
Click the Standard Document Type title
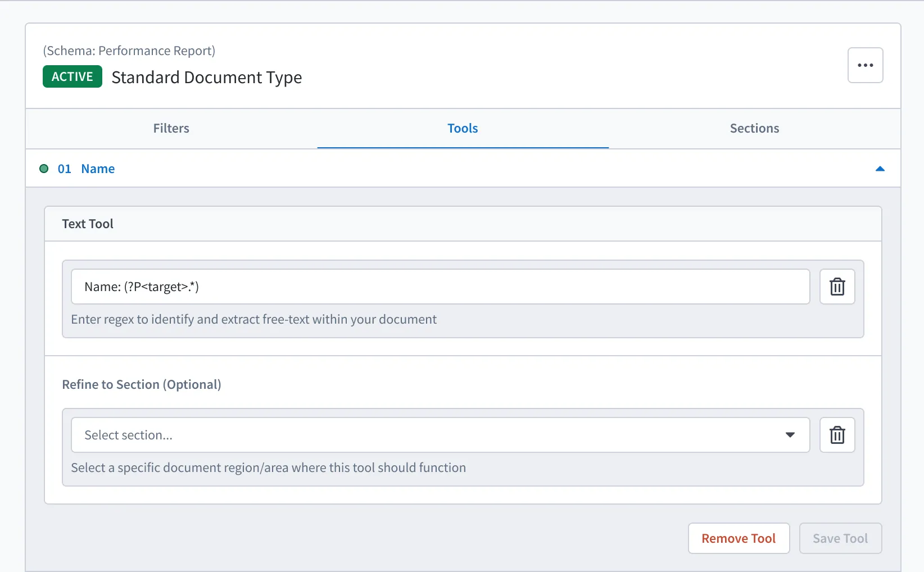click(207, 77)
